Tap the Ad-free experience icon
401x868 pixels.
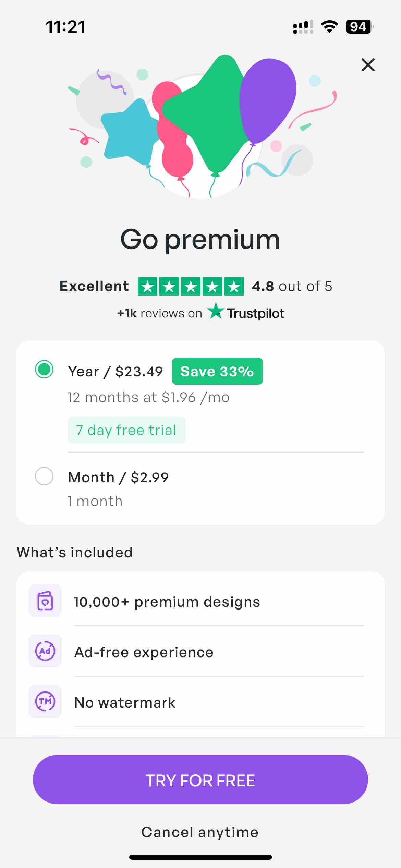click(45, 651)
